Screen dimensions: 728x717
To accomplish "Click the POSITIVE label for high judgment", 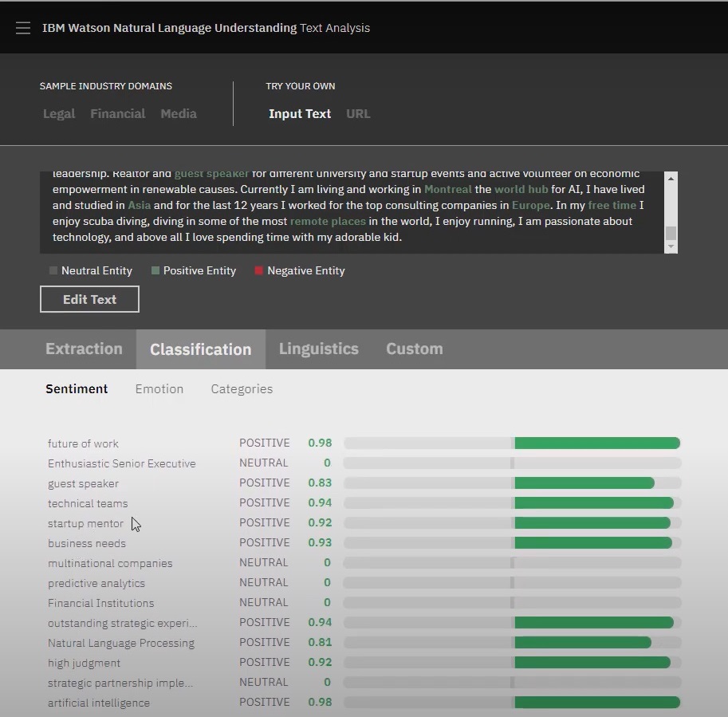I will pyautogui.click(x=264, y=662).
